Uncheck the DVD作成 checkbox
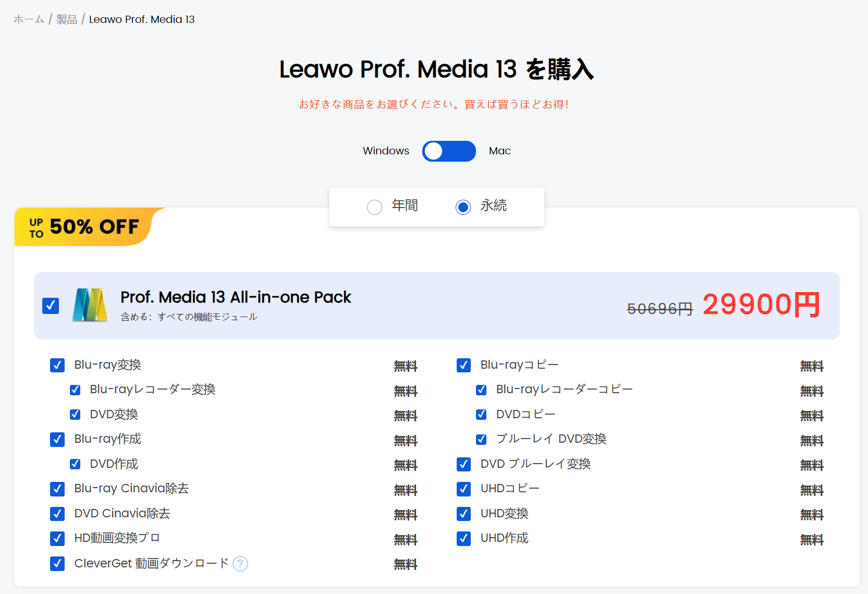Screen dimensions: 868x594 75,464
